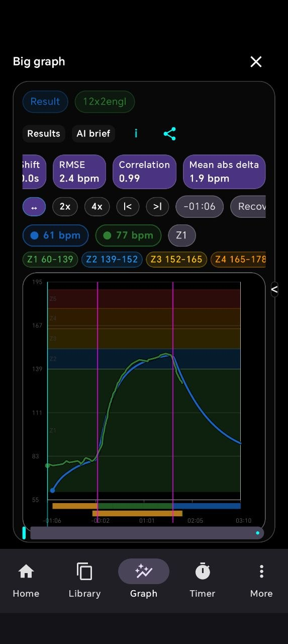The image size is (288, 644).
Task: Select zone Z2 139-152 chip
Action: click(112, 260)
